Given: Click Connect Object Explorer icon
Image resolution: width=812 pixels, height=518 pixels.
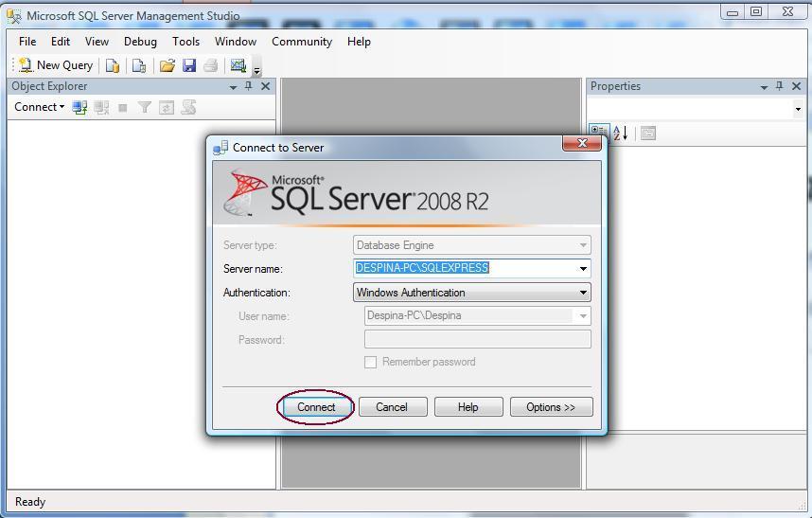Looking at the screenshot, I should [x=79, y=107].
